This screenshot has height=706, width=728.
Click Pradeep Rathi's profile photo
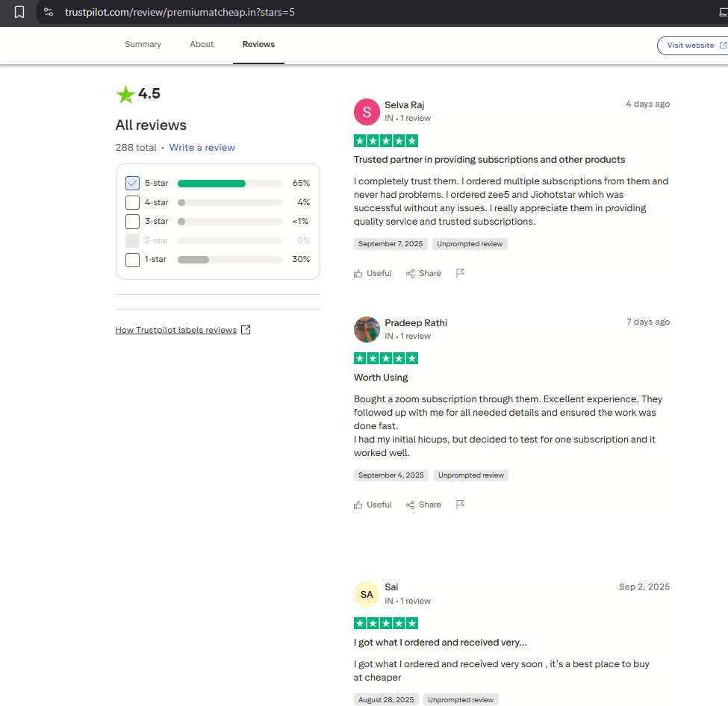point(367,329)
